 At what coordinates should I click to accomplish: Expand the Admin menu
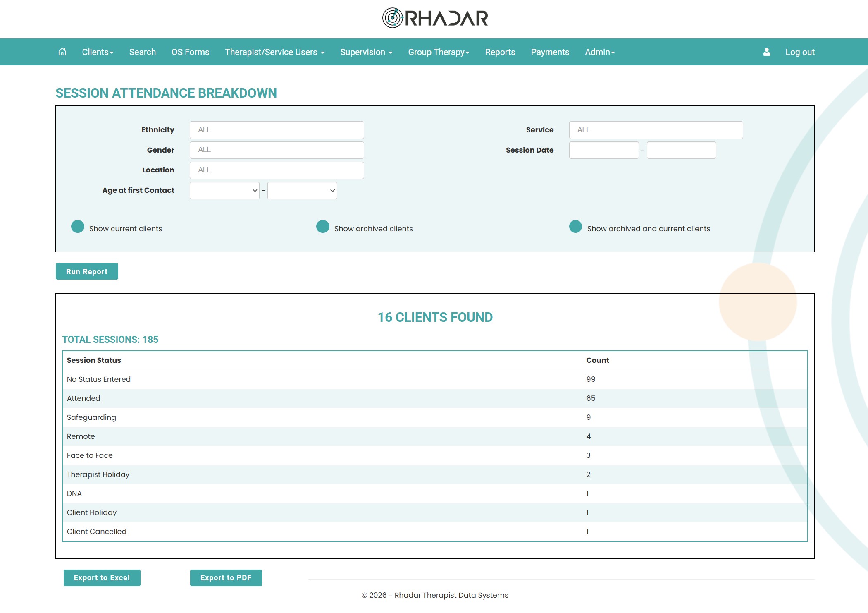600,52
